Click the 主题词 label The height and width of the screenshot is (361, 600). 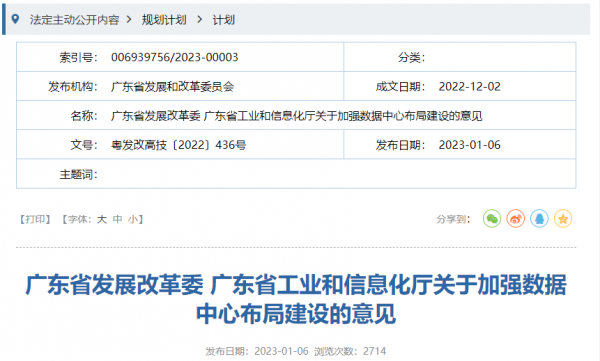pyautogui.click(x=78, y=175)
